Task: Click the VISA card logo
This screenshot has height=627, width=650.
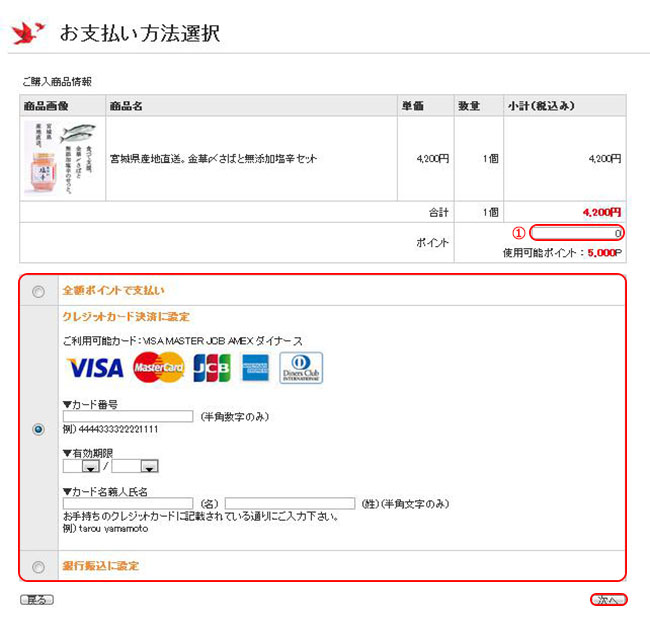Action: click(95, 368)
